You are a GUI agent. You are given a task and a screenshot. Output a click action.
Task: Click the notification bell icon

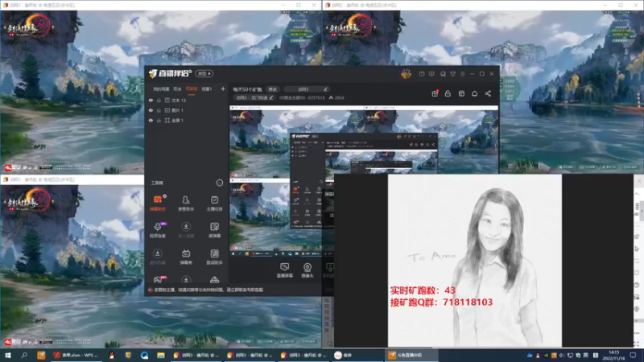(474, 93)
